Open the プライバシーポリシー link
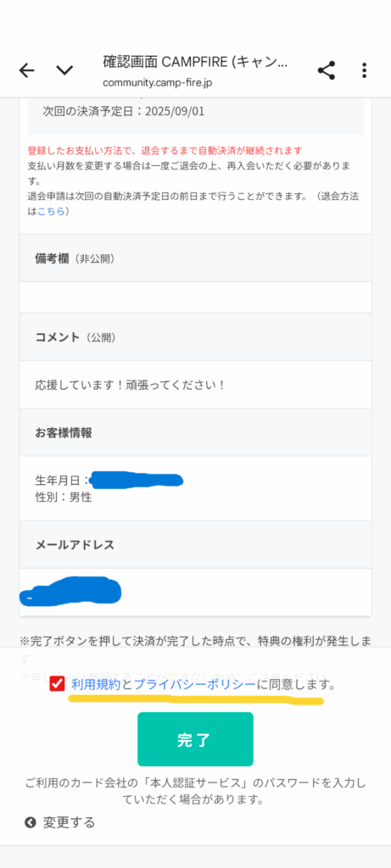The width and height of the screenshot is (391, 868). (x=195, y=684)
